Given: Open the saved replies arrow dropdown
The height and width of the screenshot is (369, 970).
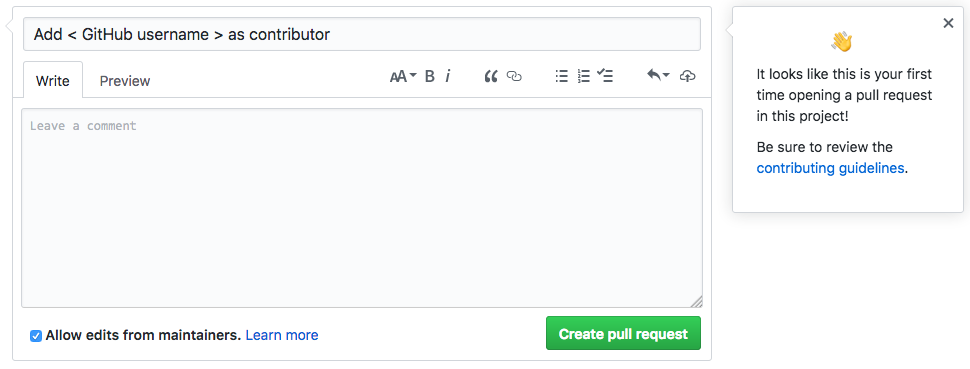Looking at the screenshot, I should point(658,76).
